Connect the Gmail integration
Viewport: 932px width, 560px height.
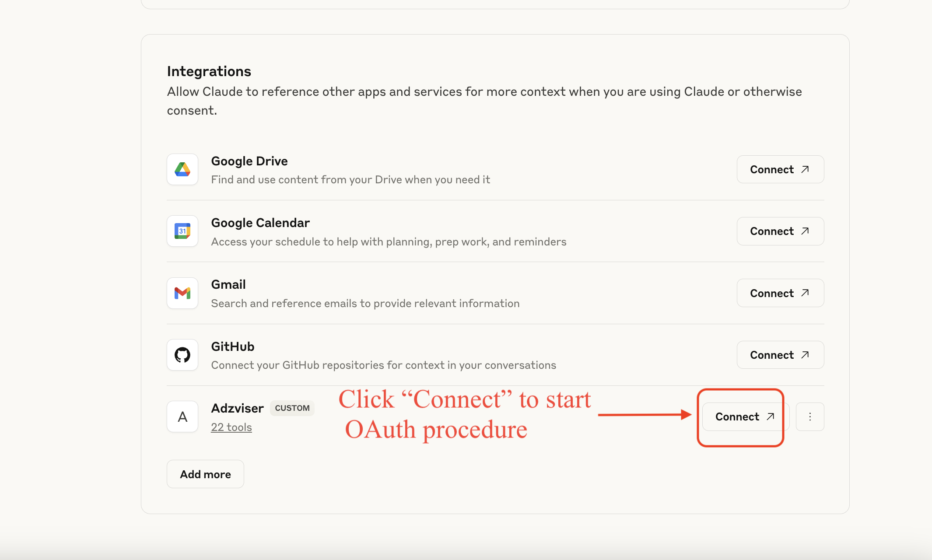(780, 293)
